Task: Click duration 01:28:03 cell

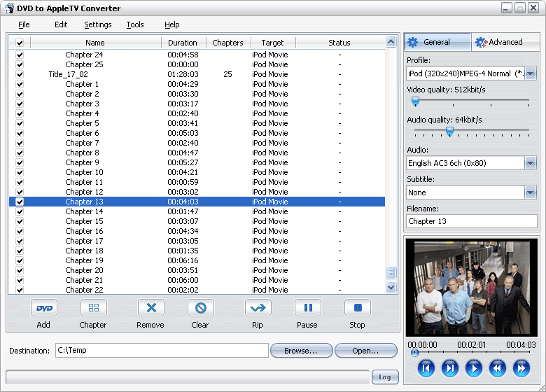Action: click(183, 74)
